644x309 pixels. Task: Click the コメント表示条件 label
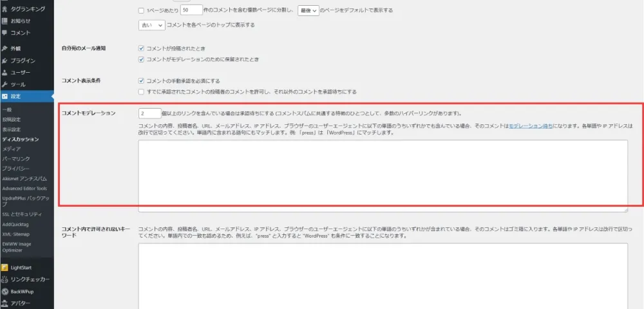coord(81,81)
